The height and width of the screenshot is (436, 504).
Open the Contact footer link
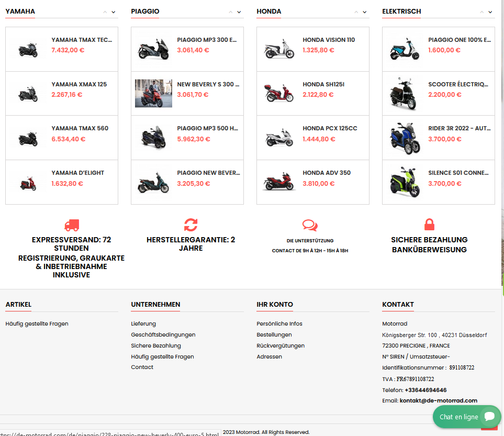(x=142, y=367)
